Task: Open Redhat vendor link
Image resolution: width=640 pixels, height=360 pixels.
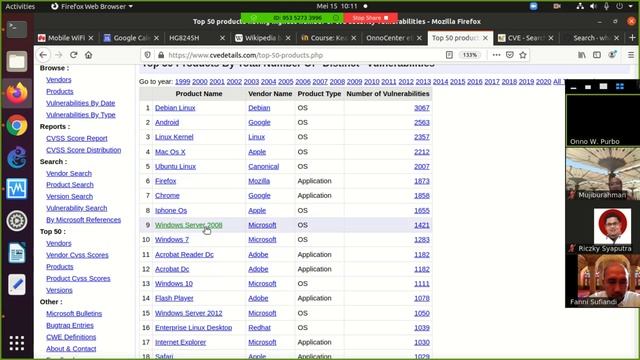Action: [x=260, y=327]
